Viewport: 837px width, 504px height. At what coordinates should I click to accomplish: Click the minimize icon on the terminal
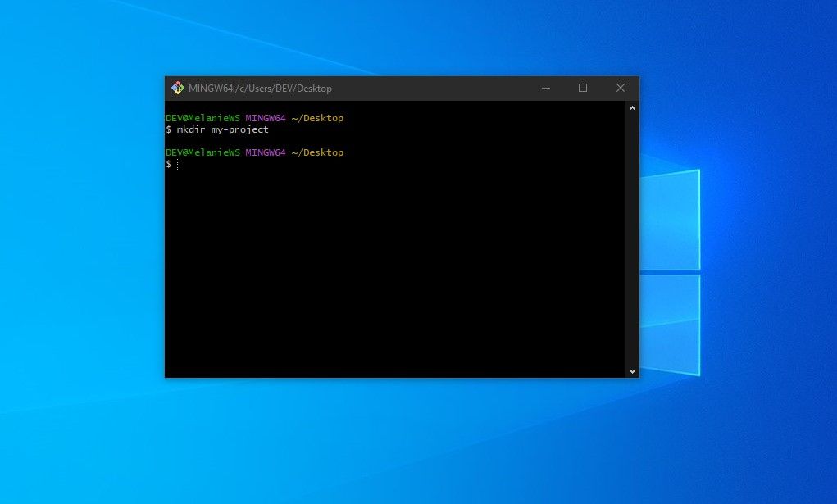545,88
